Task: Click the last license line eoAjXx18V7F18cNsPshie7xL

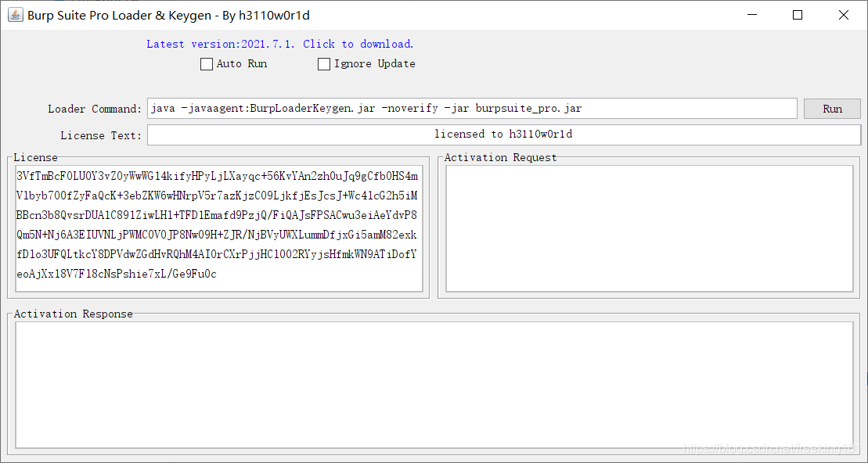Action: tap(117, 275)
